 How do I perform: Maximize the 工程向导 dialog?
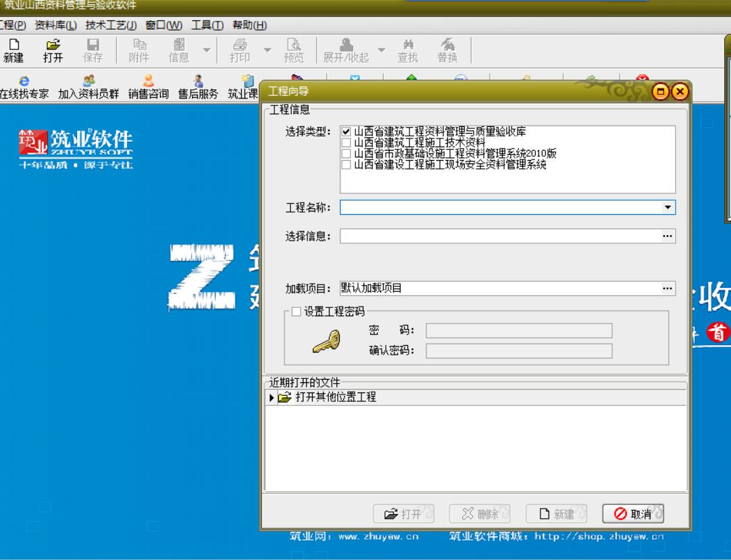click(x=660, y=91)
